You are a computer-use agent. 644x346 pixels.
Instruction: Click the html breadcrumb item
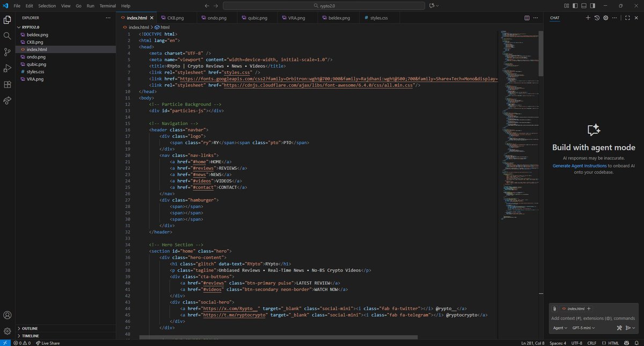tap(163, 27)
